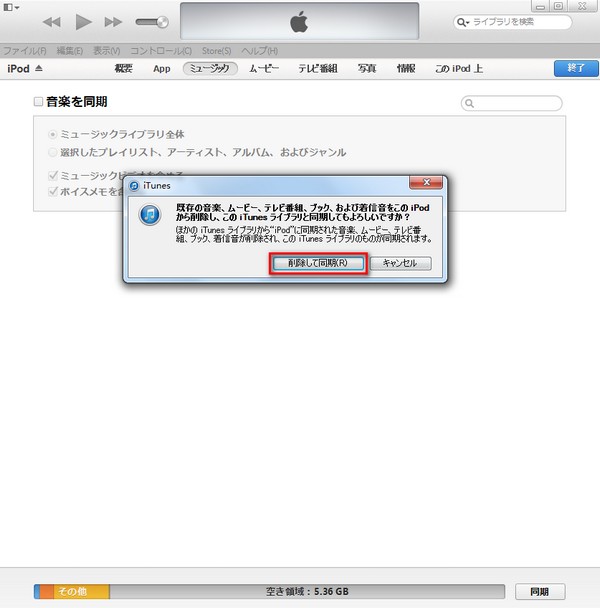
Task: Click the 同期 button at bottom
Action: pyautogui.click(x=540, y=592)
